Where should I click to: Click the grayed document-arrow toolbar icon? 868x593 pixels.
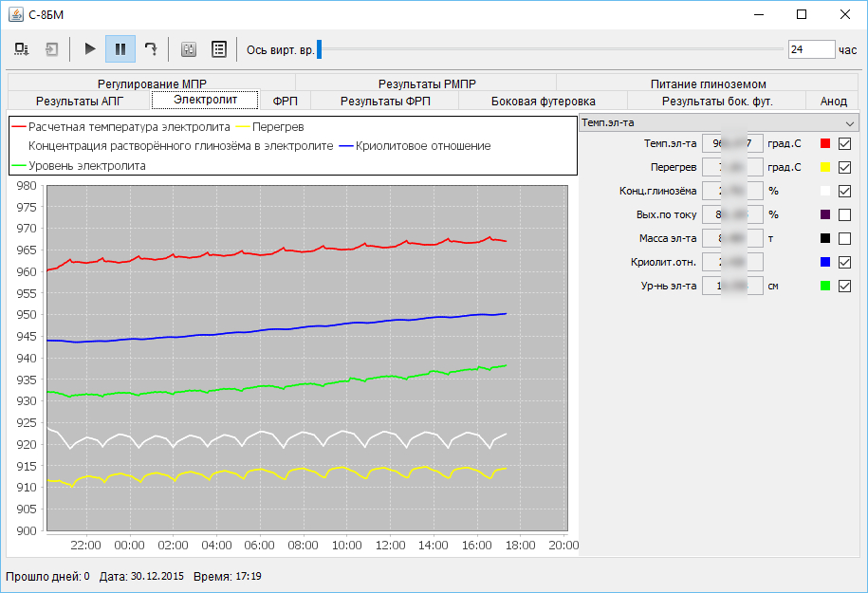[x=52, y=49]
